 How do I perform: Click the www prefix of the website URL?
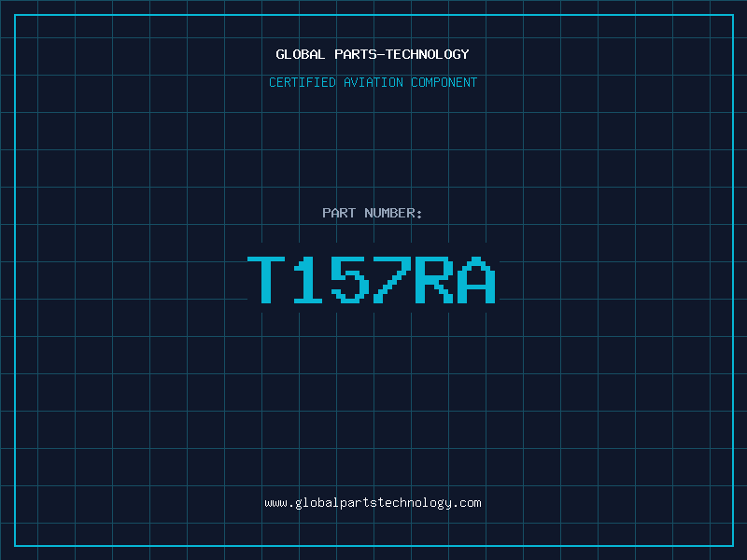click(275, 503)
